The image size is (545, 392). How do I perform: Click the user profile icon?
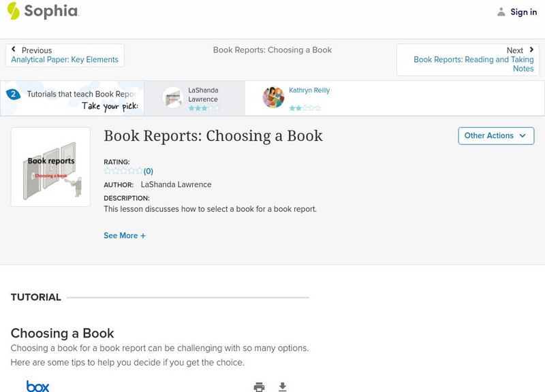tap(501, 12)
